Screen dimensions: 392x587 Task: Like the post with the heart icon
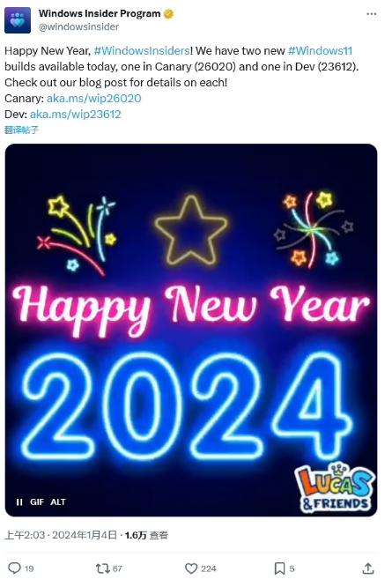[191, 568]
